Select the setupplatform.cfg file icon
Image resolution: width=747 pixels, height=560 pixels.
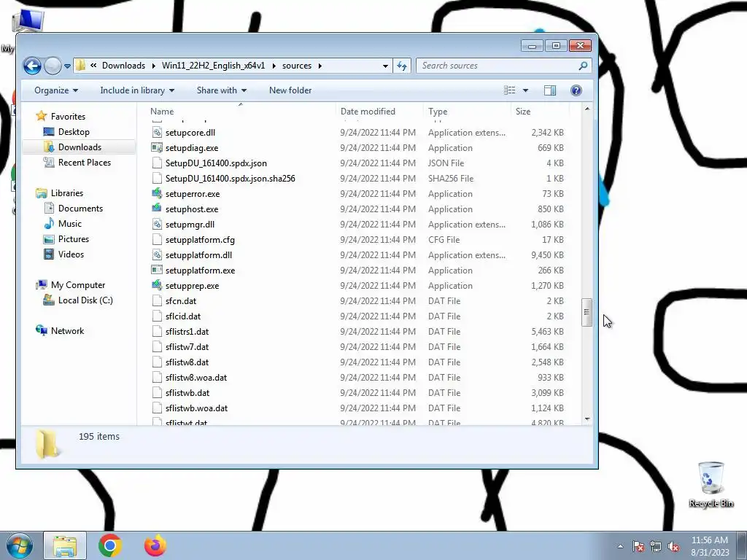(x=157, y=239)
